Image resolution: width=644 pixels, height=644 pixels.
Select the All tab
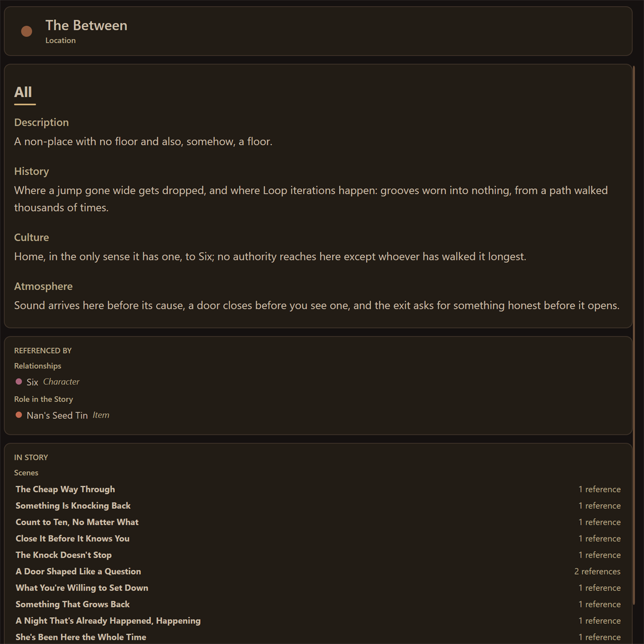[23, 92]
